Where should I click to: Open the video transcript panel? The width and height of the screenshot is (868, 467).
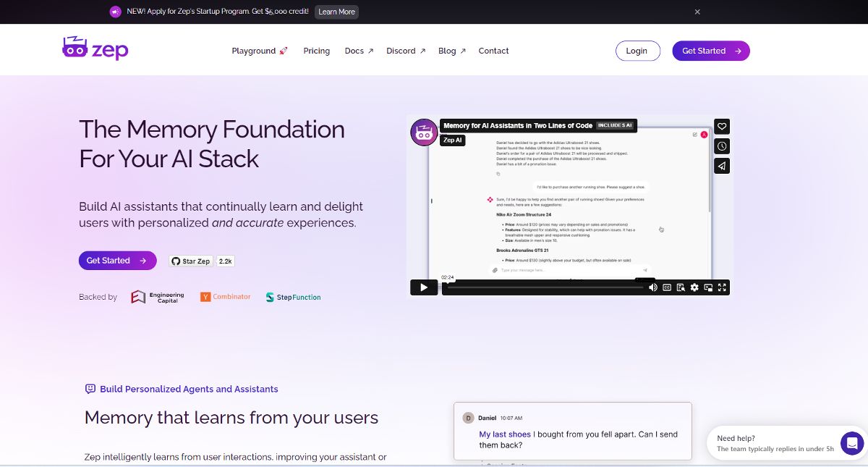(x=681, y=287)
